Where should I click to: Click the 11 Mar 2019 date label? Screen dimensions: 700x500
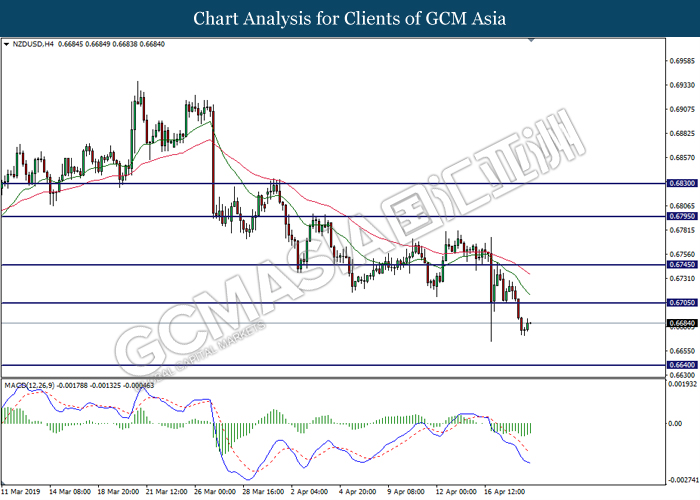click(21, 492)
